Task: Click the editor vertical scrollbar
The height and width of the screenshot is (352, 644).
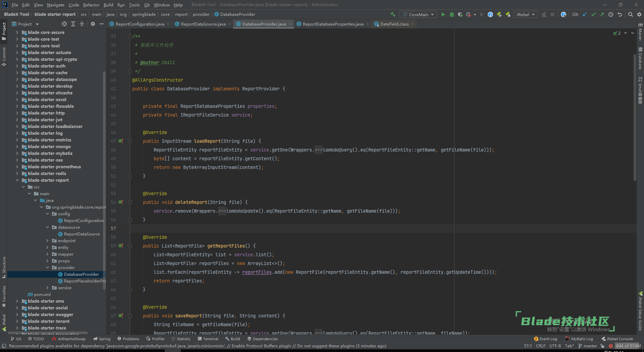Action: (x=635, y=118)
